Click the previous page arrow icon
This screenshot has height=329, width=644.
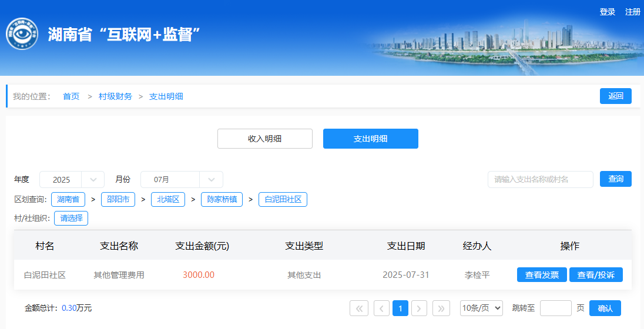pos(381,308)
